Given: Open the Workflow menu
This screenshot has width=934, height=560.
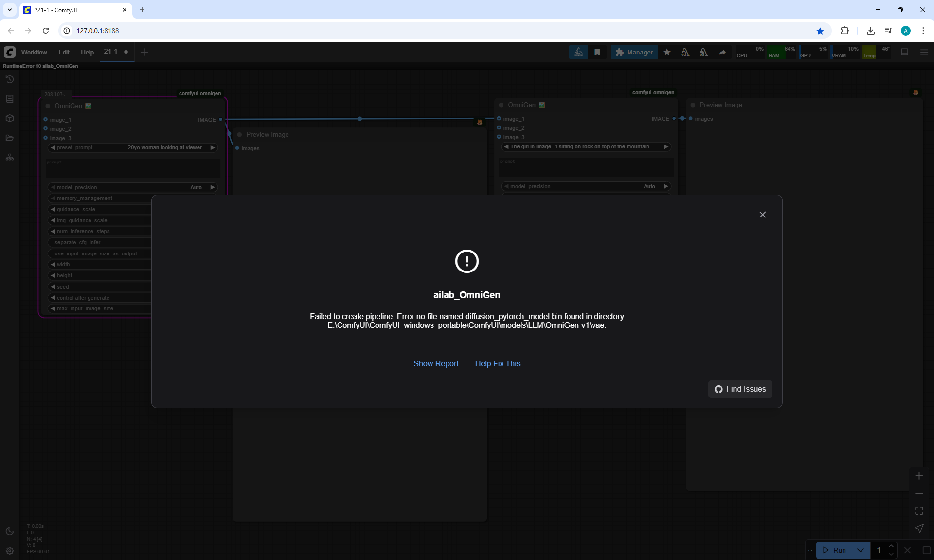Looking at the screenshot, I should point(34,52).
